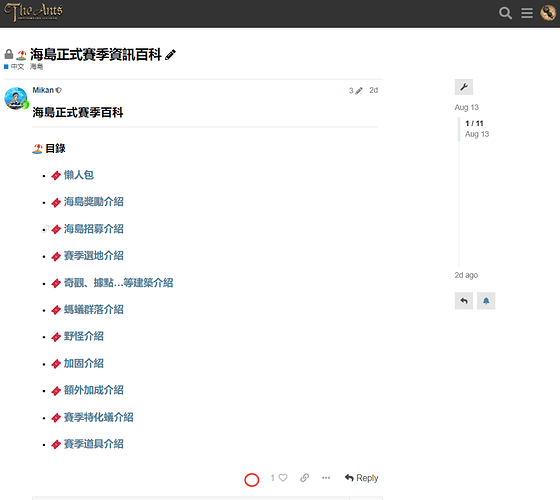This screenshot has height=500, width=560.
Task: Click the ticket icon beside 賽季道具介紹
Action: [x=56, y=445]
